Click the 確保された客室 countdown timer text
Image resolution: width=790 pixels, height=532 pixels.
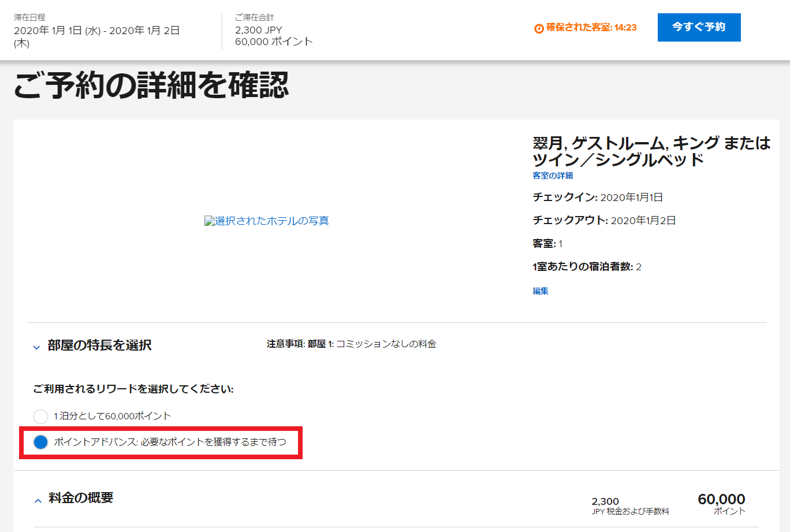click(591, 28)
